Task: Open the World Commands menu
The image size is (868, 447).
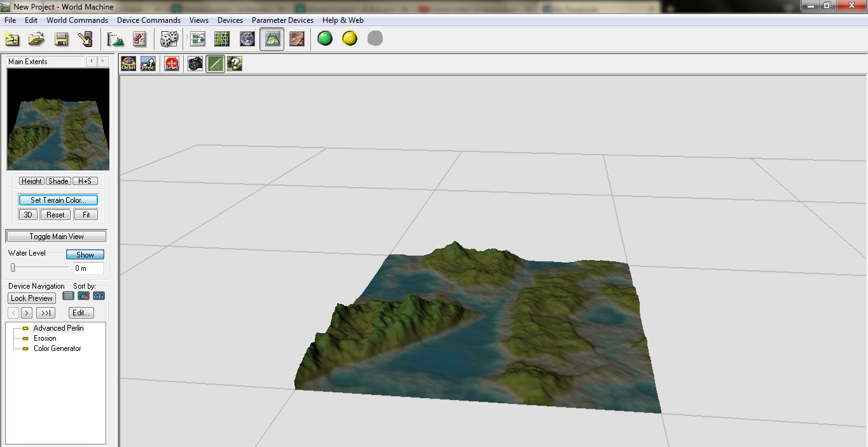Action: 77,20
